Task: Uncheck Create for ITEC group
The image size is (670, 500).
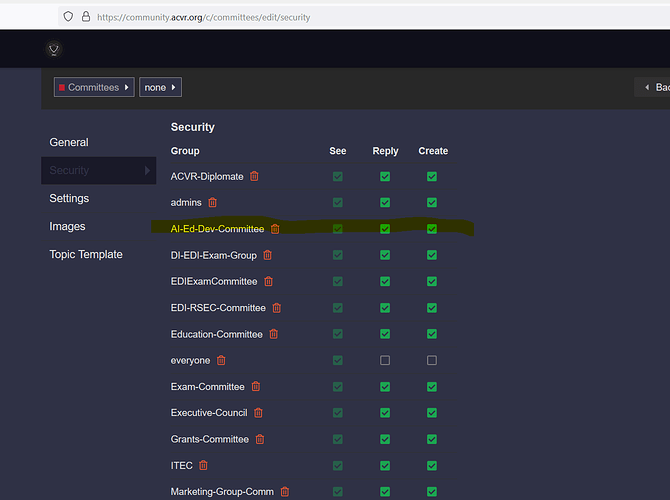Action: (x=432, y=465)
